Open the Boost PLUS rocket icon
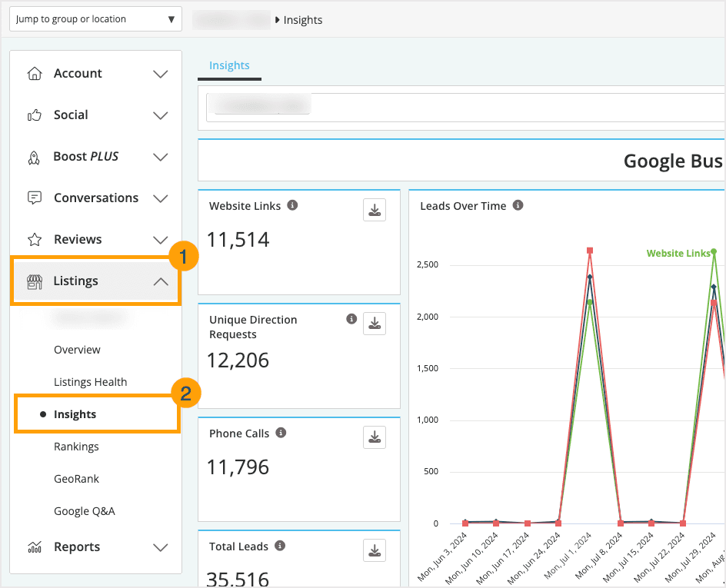This screenshot has height=588, width=726. pos(35,156)
